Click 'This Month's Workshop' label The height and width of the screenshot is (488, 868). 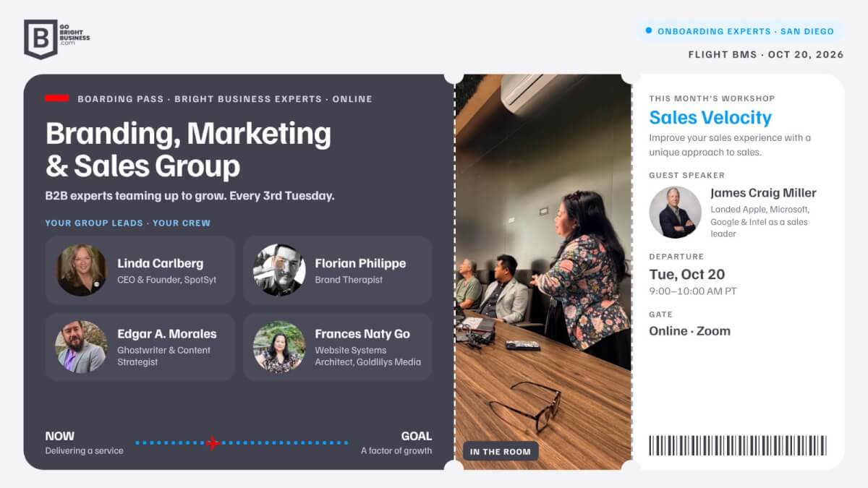[x=712, y=98]
